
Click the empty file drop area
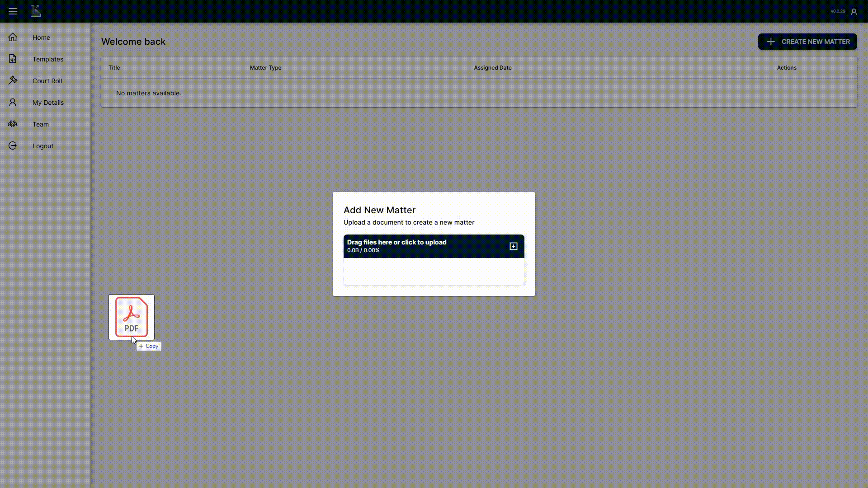(x=434, y=272)
